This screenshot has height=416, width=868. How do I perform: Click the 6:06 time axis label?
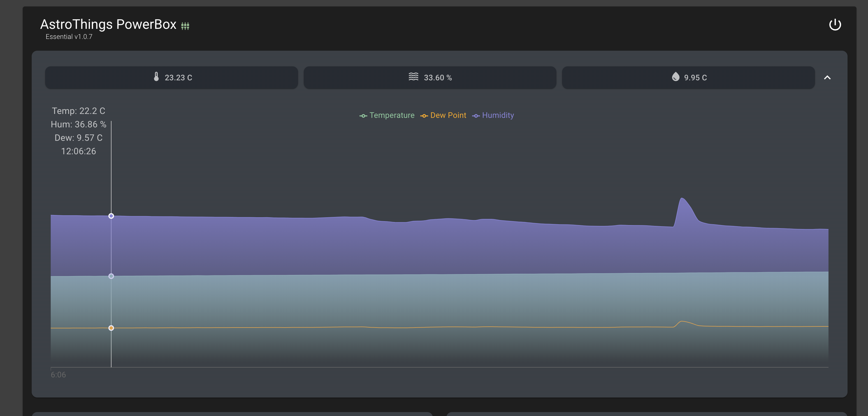(58, 375)
